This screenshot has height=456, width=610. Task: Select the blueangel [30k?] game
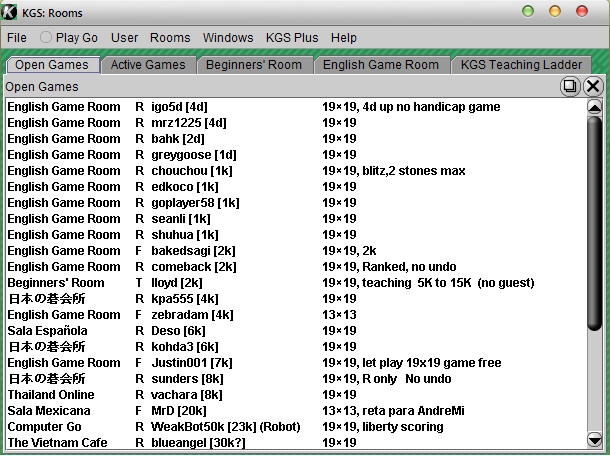click(296, 442)
